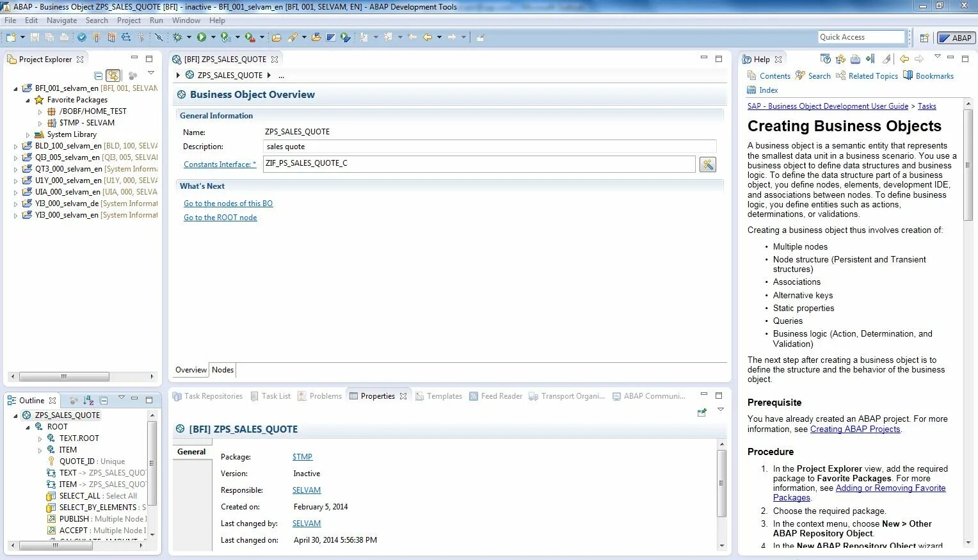
Task: Click the New wizard toolbar icon
Action: coord(11,37)
